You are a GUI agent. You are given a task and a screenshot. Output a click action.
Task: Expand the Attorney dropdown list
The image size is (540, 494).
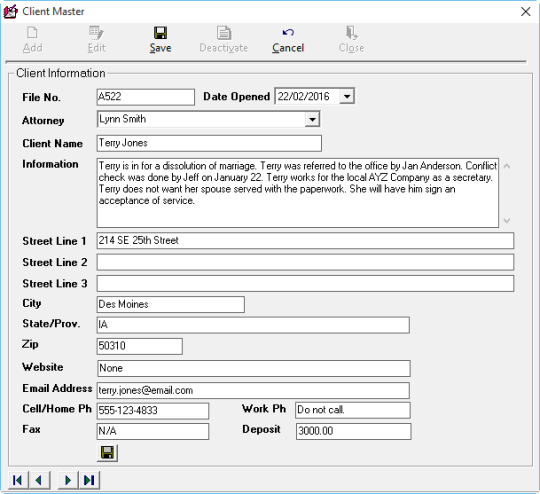tap(312, 120)
